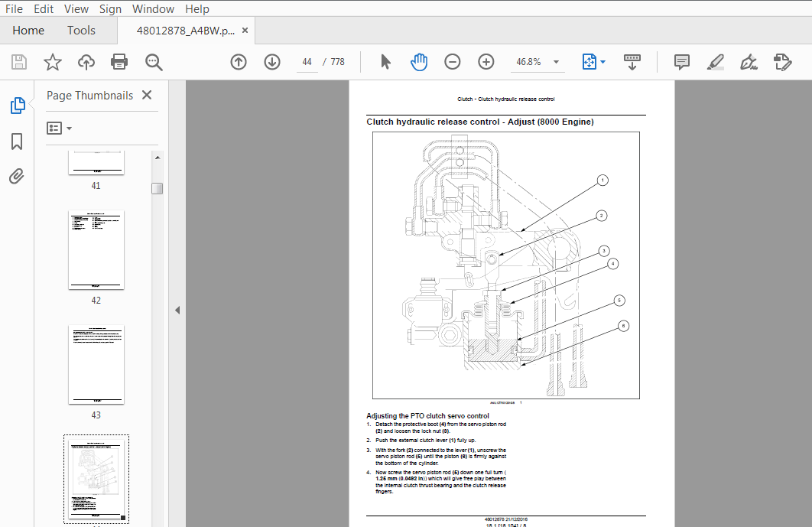Zoom out with minus icon
The image size is (812, 527).
click(x=452, y=62)
